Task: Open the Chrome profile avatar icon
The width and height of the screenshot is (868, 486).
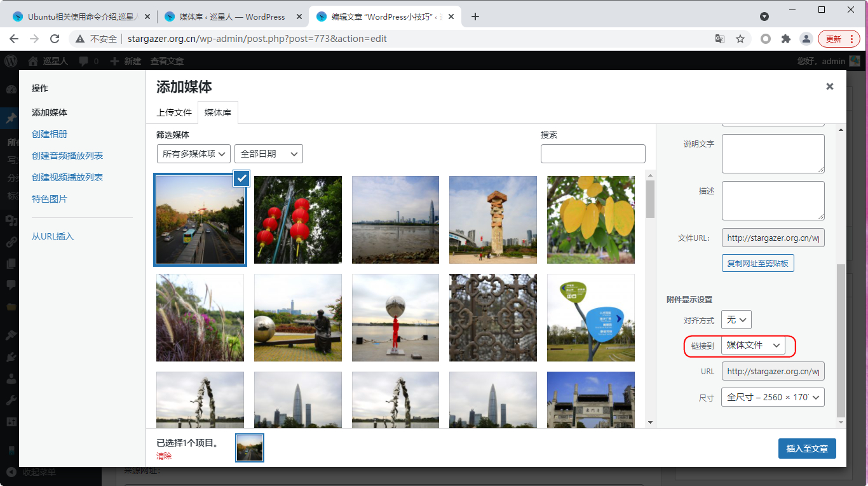Action: pyautogui.click(x=806, y=39)
